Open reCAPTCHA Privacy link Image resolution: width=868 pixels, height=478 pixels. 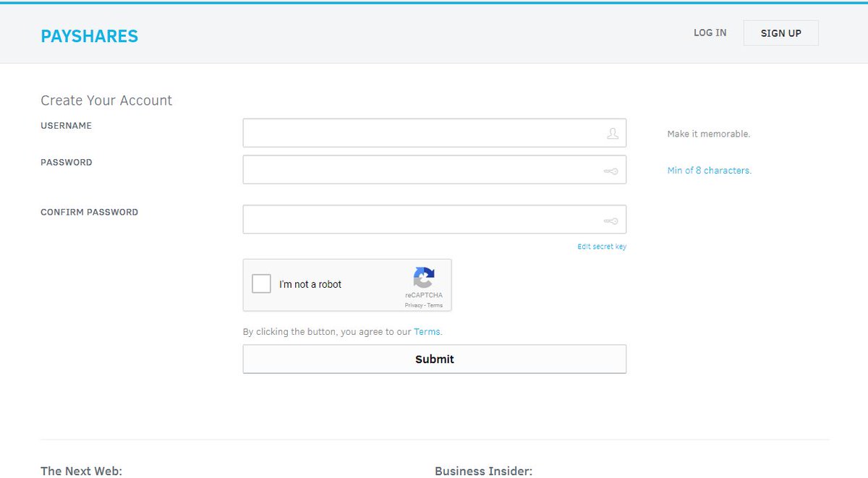[414, 305]
